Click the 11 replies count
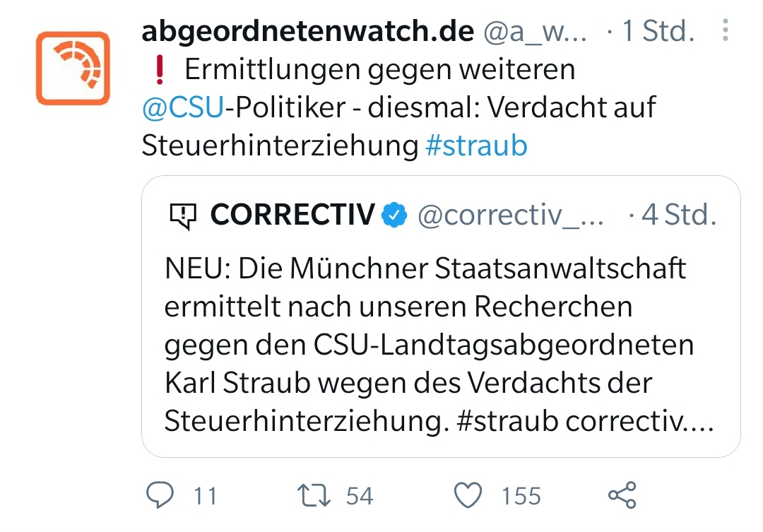This screenshot has height=532, width=763. point(205,496)
